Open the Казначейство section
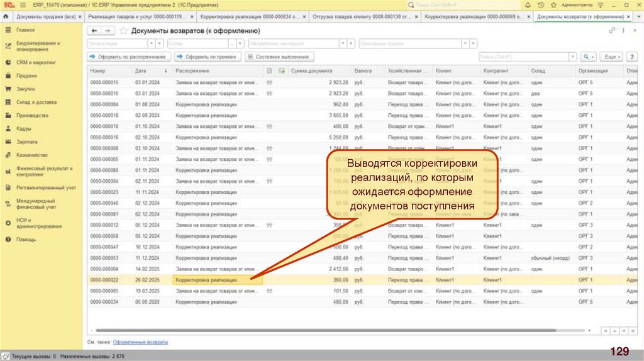This screenshot has height=361, width=644. click(31, 155)
